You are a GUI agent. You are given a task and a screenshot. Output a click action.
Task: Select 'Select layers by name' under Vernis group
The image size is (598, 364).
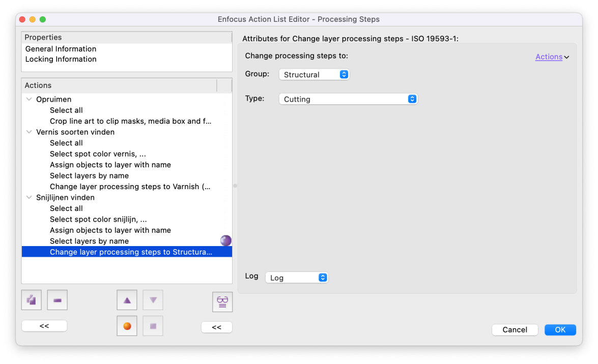[89, 176]
